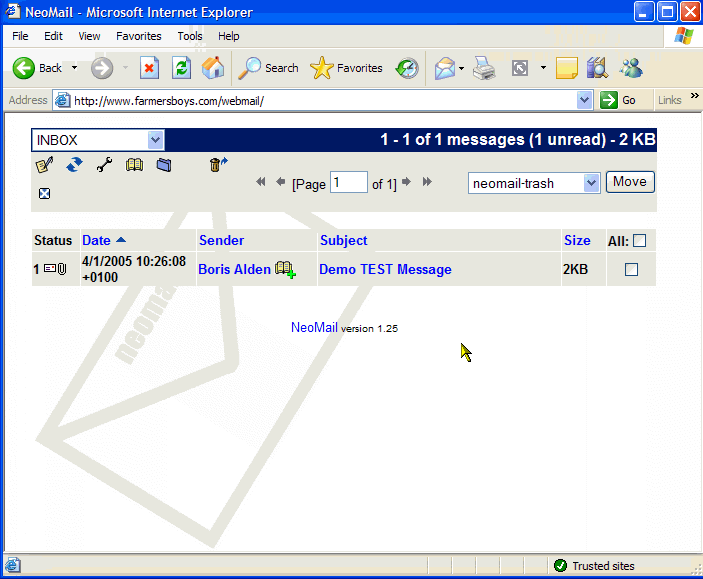Click the Trusted sites status indicator
This screenshot has width=703, height=579.
(594, 566)
